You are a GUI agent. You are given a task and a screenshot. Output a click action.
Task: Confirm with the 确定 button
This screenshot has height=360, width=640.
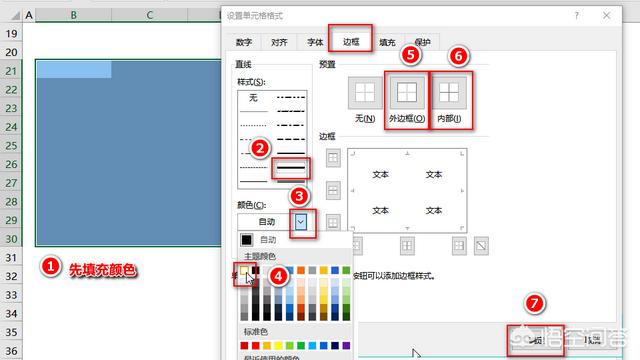(536, 340)
